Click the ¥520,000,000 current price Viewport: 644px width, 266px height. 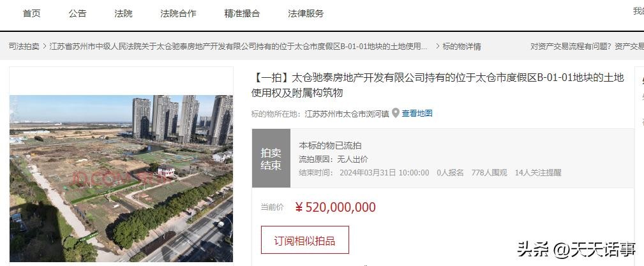coord(335,207)
